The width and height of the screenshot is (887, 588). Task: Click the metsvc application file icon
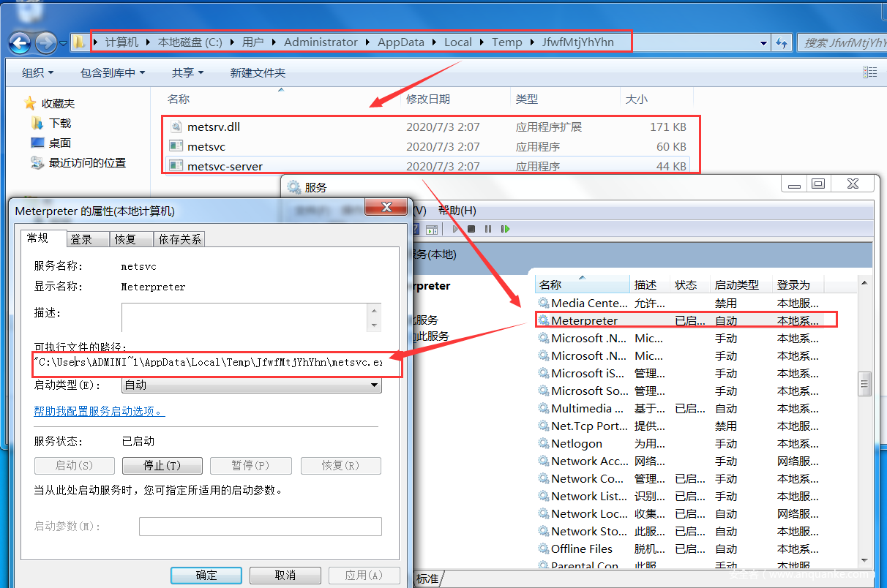pos(176,146)
